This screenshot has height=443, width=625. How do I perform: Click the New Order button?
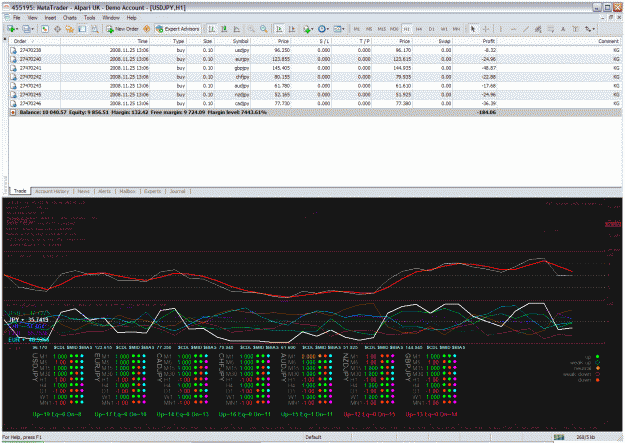tap(122, 29)
